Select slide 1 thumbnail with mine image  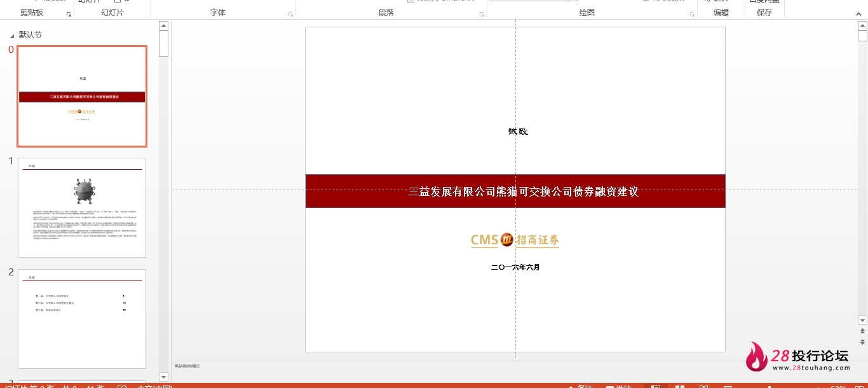(82, 207)
